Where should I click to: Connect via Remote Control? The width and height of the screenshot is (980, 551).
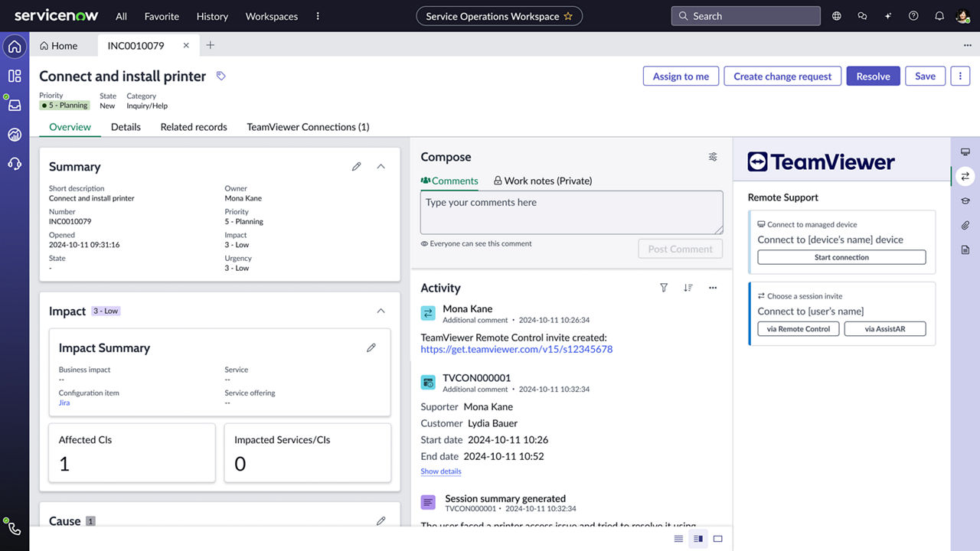click(799, 328)
